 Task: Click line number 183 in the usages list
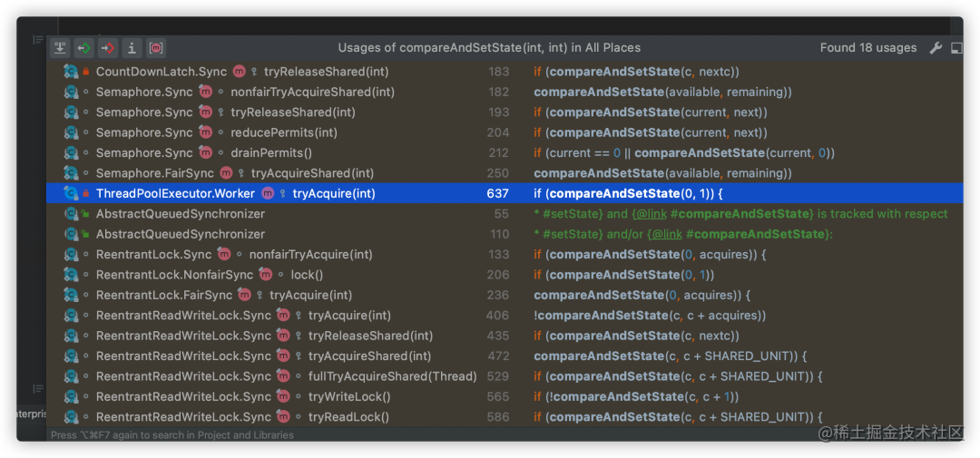pyautogui.click(x=498, y=72)
